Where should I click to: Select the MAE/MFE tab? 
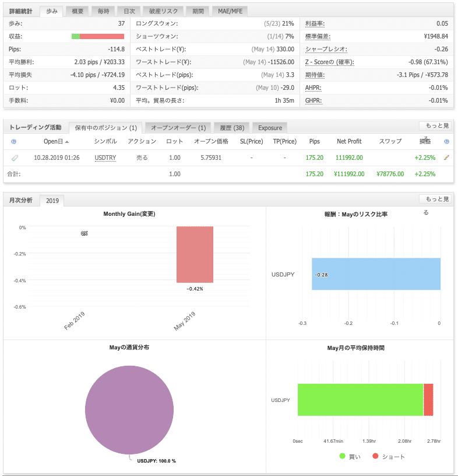[x=230, y=11]
